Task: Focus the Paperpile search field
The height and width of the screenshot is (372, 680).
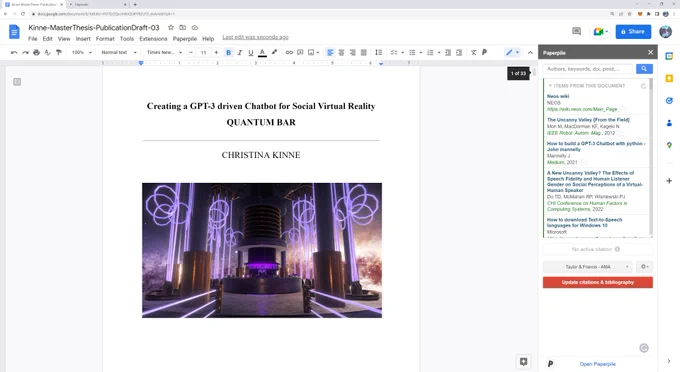Action: (x=588, y=69)
